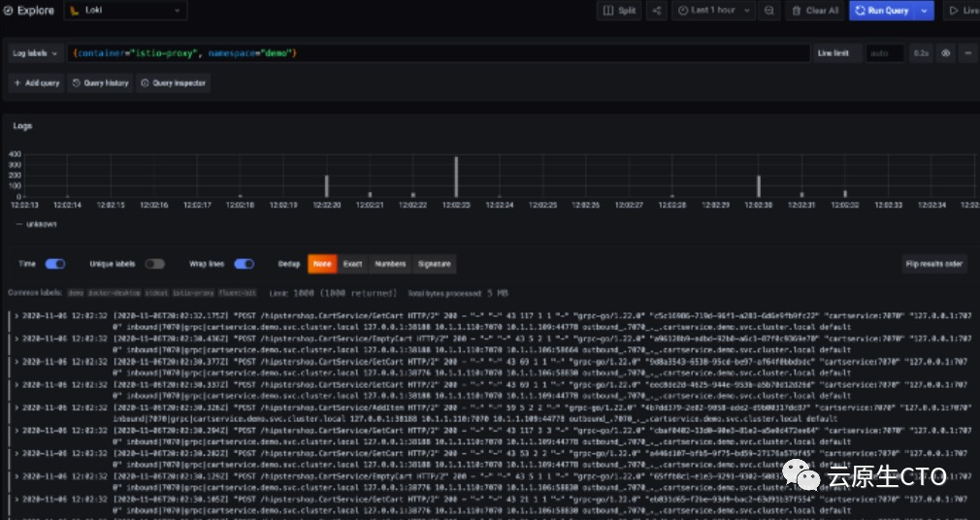The width and height of the screenshot is (980, 520).
Task: Remove query with the minus icon
Action: [x=968, y=53]
